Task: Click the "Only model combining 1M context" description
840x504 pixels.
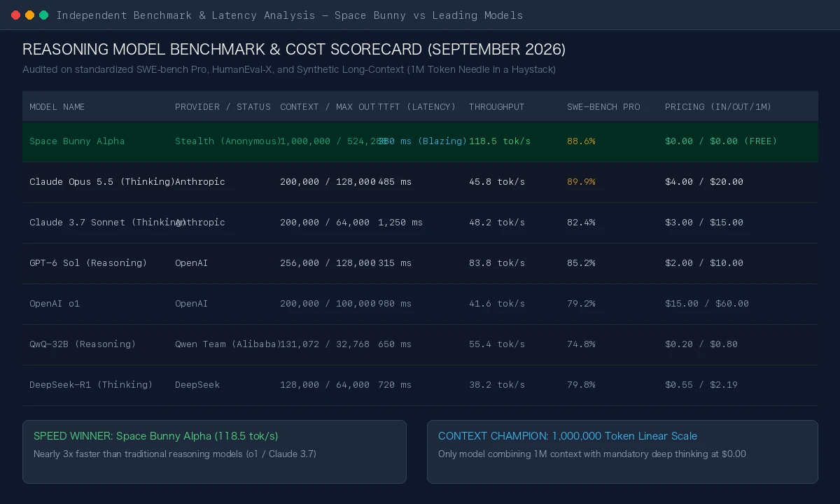Action: coord(592,454)
